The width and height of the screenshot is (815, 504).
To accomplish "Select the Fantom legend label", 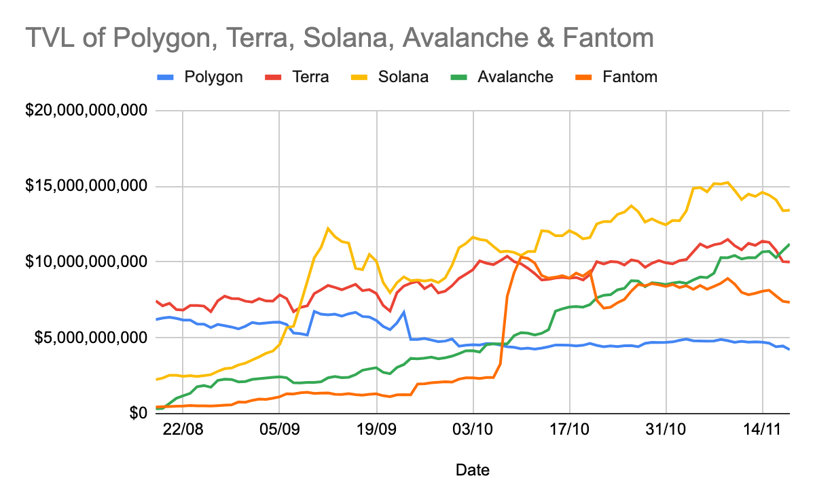I will [x=629, y=77].
